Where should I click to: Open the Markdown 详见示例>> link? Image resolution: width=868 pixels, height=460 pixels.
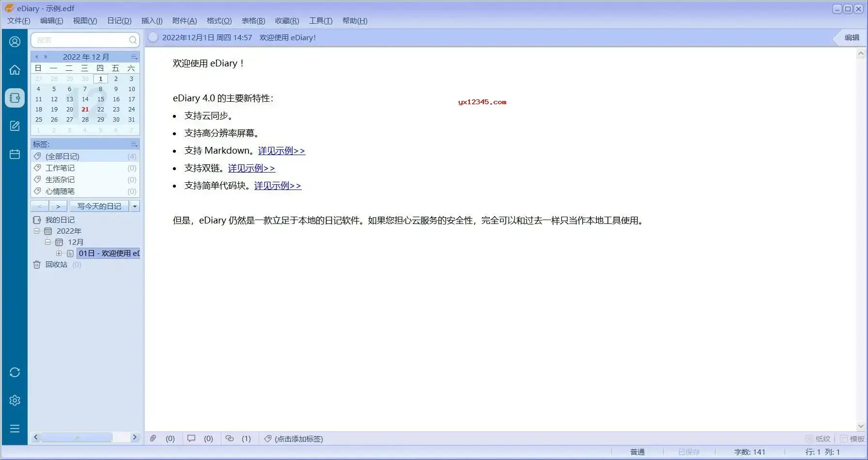click(281, 151)
